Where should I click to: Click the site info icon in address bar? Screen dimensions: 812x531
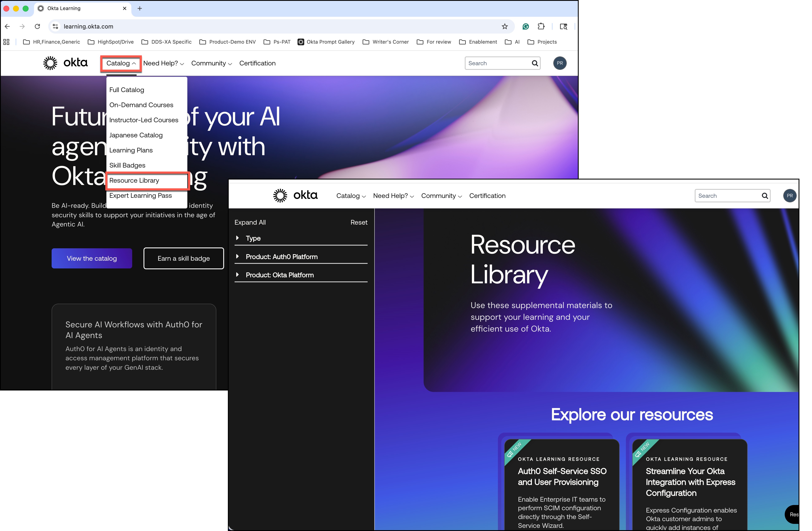(56, 26)
